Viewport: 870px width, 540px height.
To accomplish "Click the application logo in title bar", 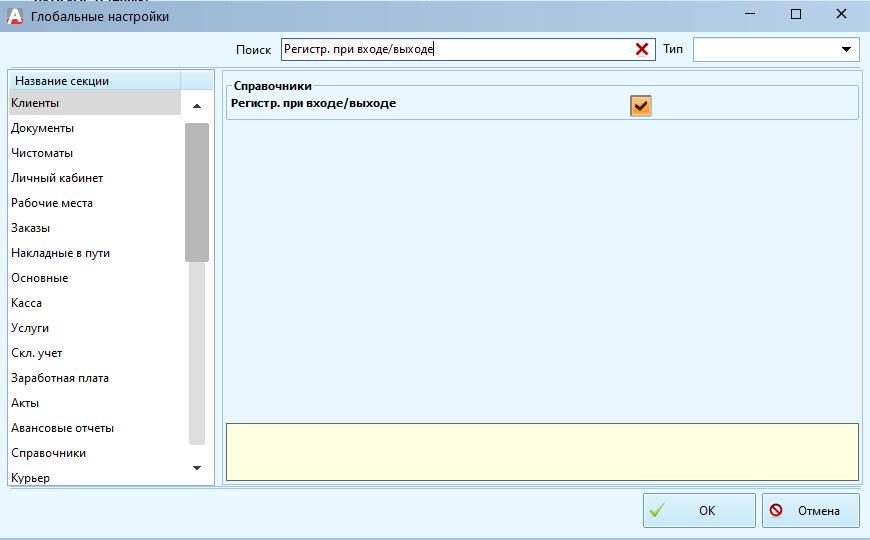I will [15, 16].
